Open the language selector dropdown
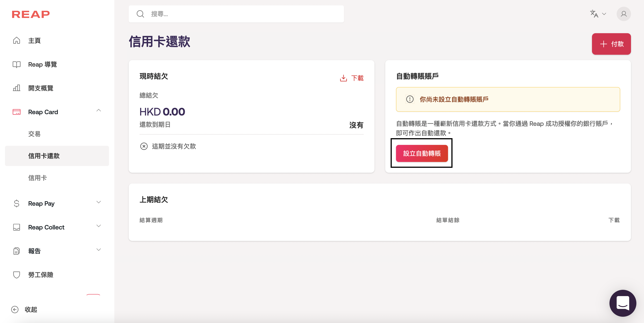 pos(598,14)
